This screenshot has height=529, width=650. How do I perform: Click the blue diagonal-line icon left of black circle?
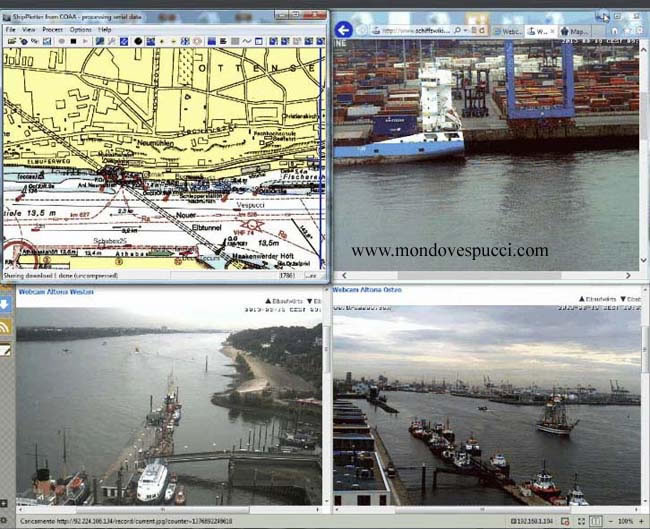click(124, 41)
